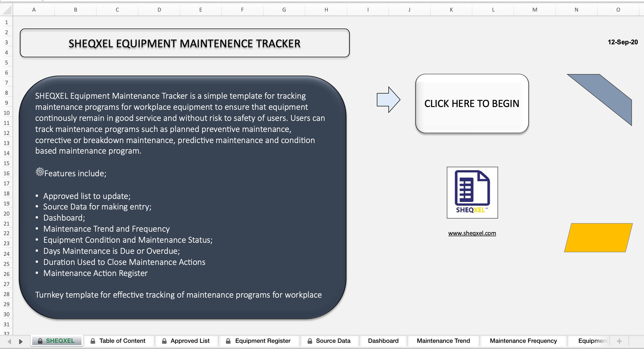This screenshot has width=644, height=349.
Task: Click the blue arrow shape pointing right
Action: pyautogui.click(x=389, y=99)
